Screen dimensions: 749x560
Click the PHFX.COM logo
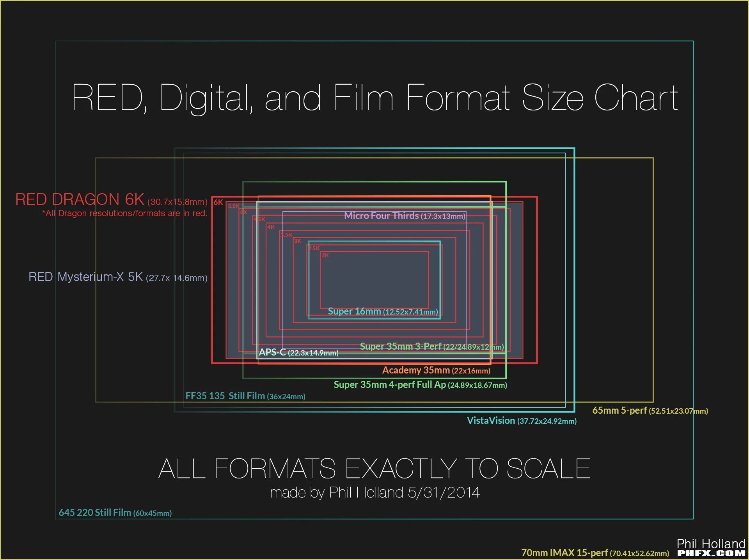click(711, 553)
